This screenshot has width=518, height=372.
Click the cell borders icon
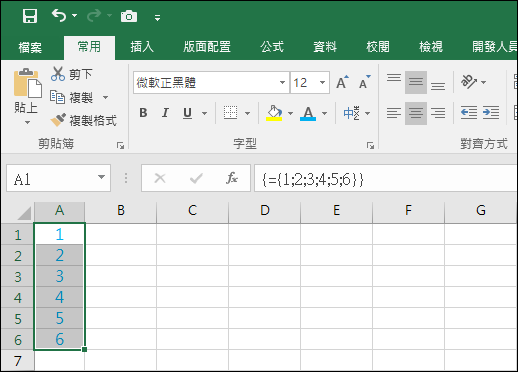(x=230, y=113)
